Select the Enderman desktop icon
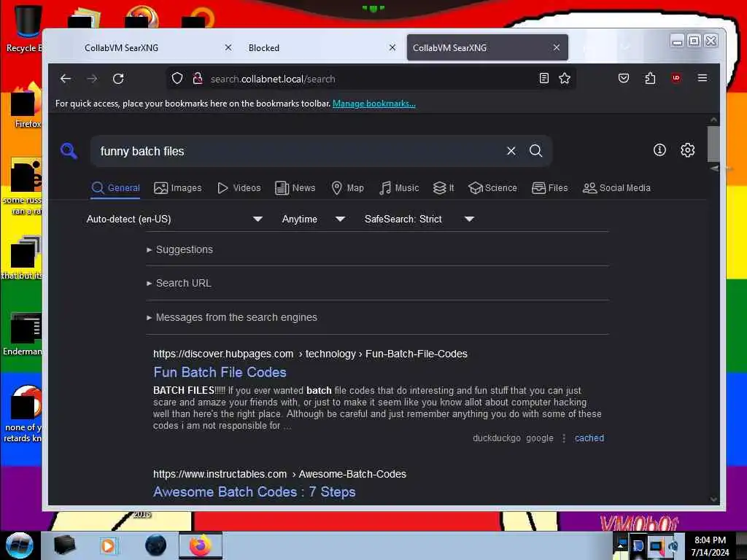The image size is (747, 560). 23,333
